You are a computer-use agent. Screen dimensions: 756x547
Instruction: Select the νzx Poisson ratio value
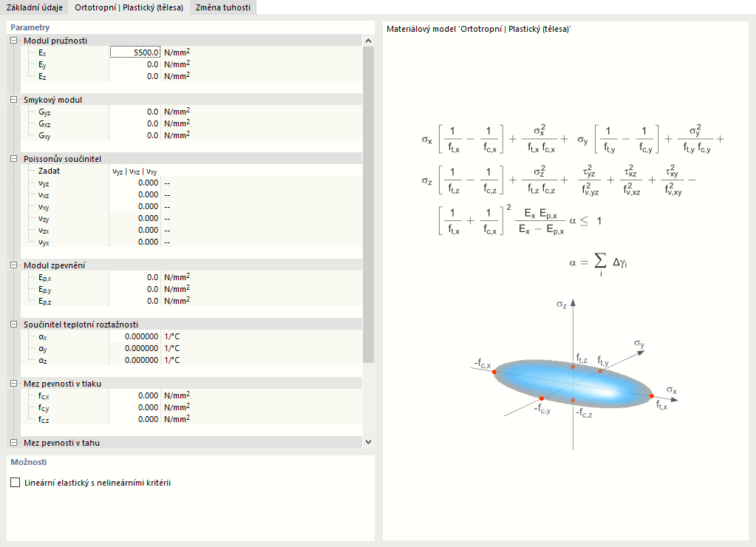[135, 230]
